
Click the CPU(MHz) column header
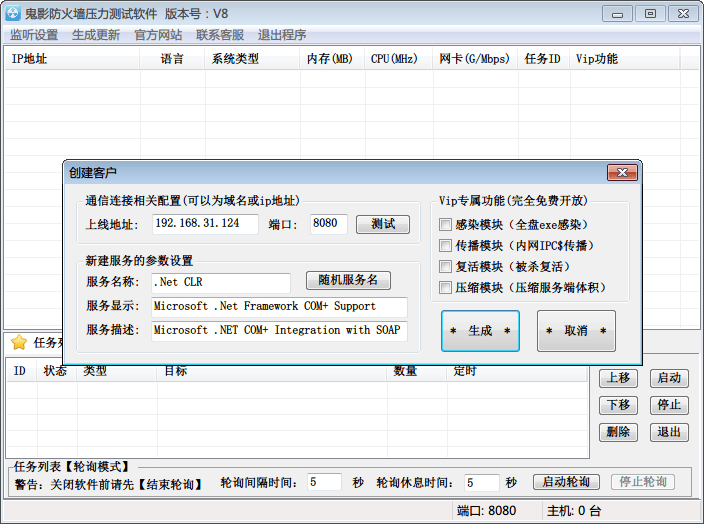pyautogui.click(x=399, y=59)
